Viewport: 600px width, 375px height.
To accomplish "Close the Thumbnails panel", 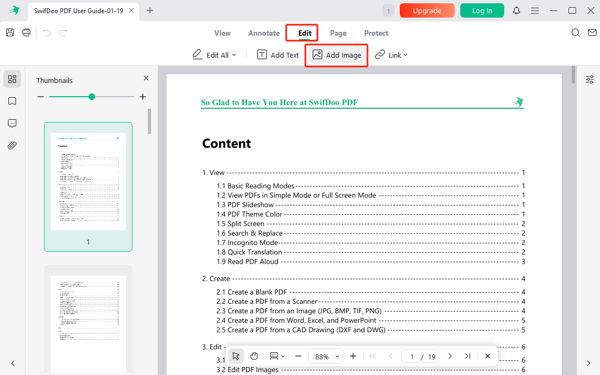I will 146,78.
